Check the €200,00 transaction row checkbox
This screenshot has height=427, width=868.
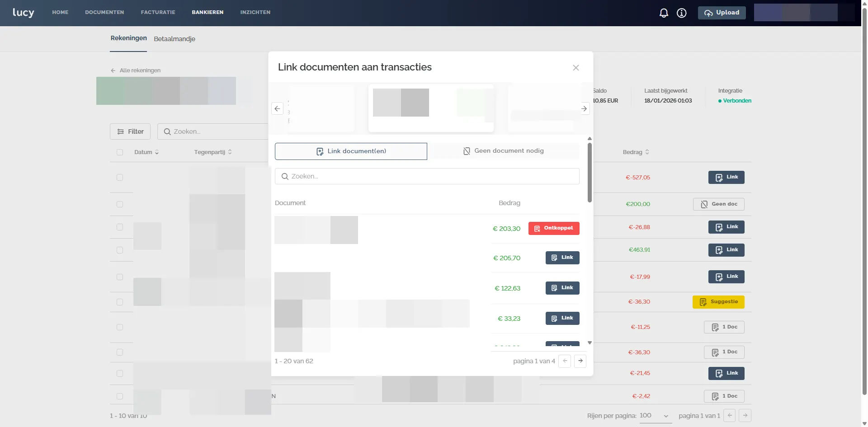120,204
